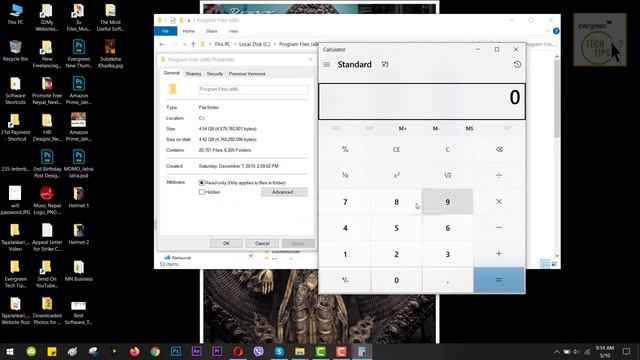Click Explorer up-directory arrow
Viewport: 640px width, 360px height.
pyautogui.click(x=193, y=44)
